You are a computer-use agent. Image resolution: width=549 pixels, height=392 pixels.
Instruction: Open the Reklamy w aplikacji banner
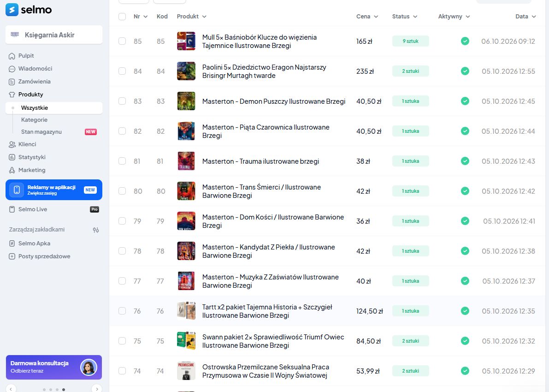54,190
